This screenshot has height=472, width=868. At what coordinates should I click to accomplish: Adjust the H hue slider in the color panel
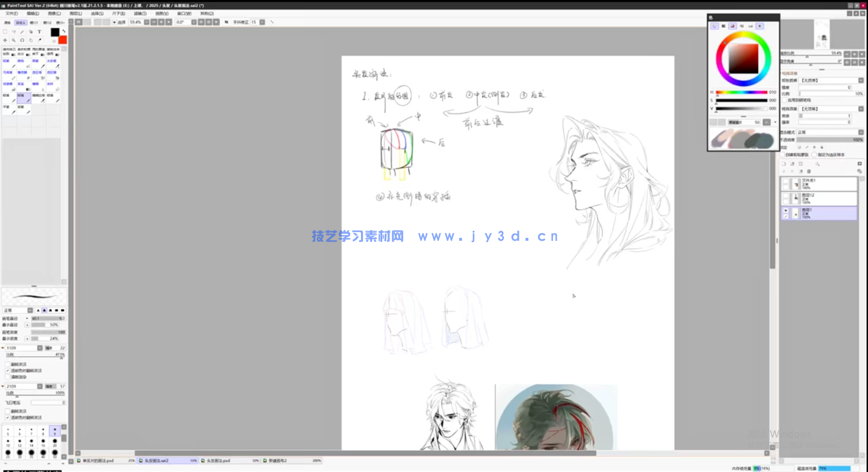coord(742,92)
